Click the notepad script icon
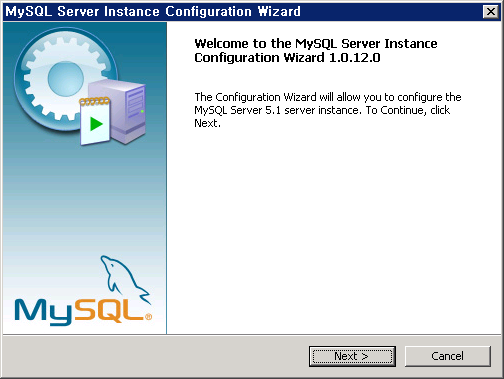This screenshot has height=379, width=504. (95, 122)
